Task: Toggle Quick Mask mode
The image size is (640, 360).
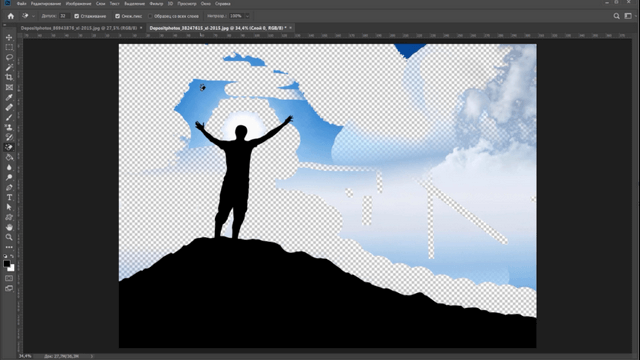Action: [x=9, y=278]
